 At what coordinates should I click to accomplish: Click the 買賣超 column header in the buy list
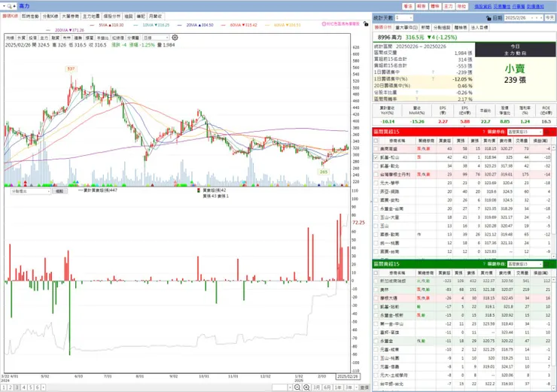click(444, 141)
